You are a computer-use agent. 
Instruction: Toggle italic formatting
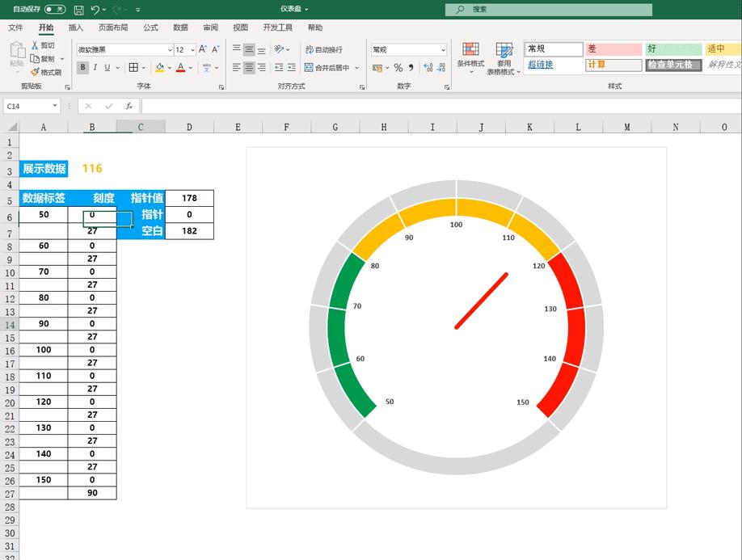pos(95,67)
